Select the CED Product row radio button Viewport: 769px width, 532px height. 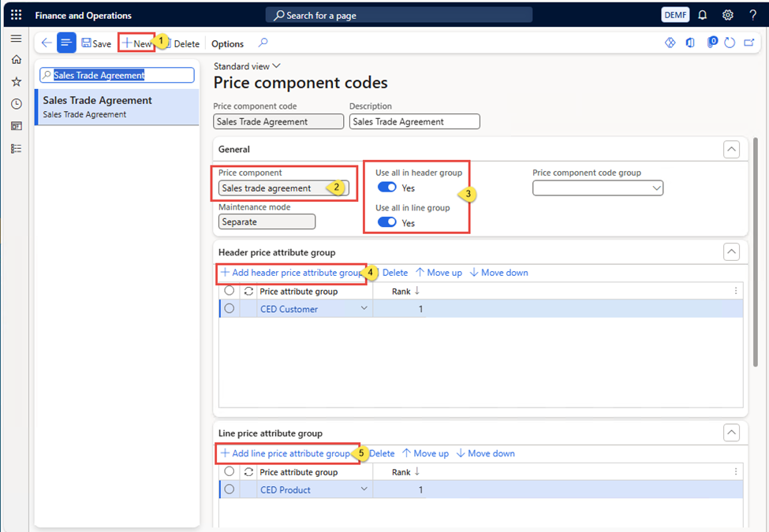[x=229, y=489]
